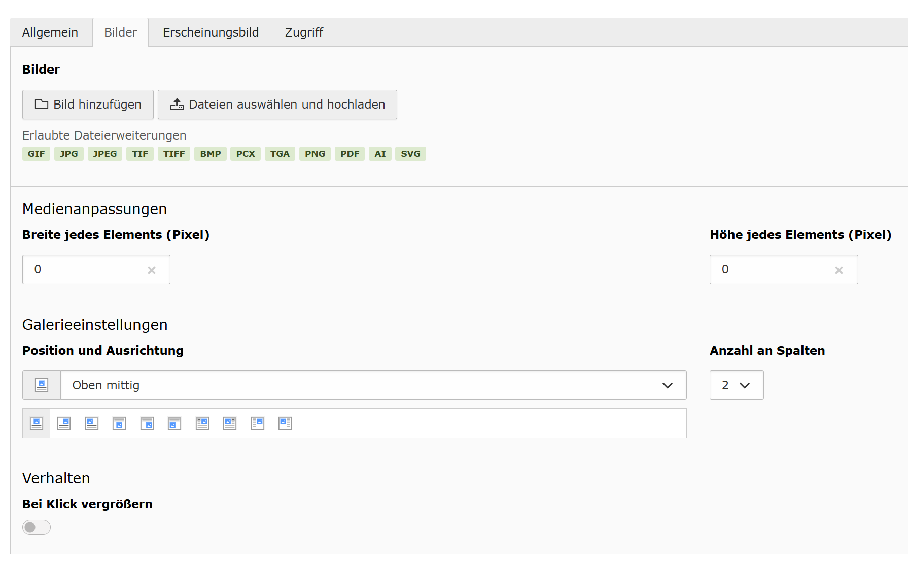Select the below-right image position icon

pos(147,423)
